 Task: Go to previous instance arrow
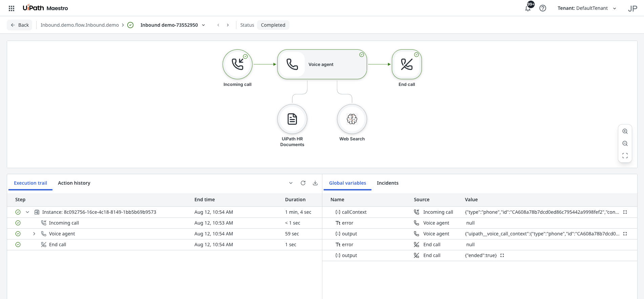point(218,25)
